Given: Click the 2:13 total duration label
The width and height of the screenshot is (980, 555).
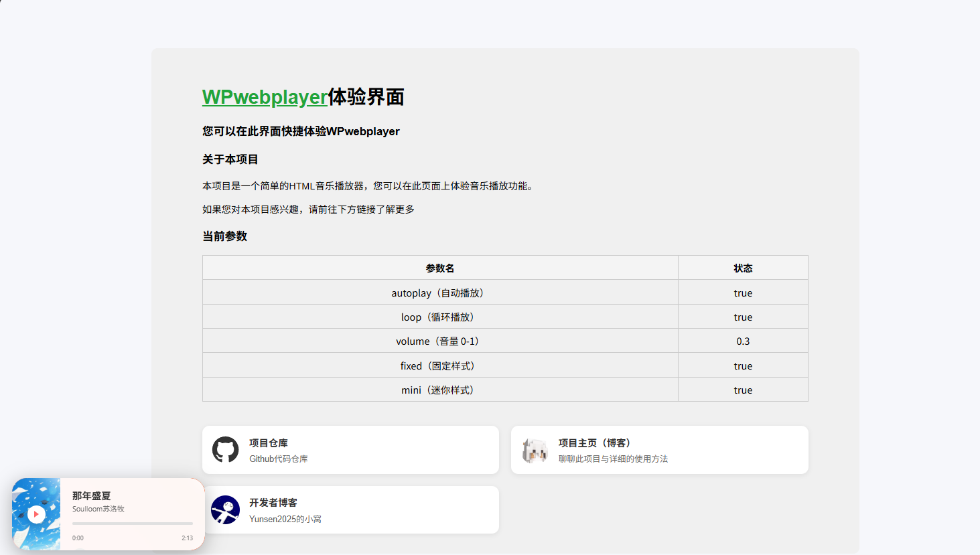Looking at the screenshot, I should [x=187, y=538].
